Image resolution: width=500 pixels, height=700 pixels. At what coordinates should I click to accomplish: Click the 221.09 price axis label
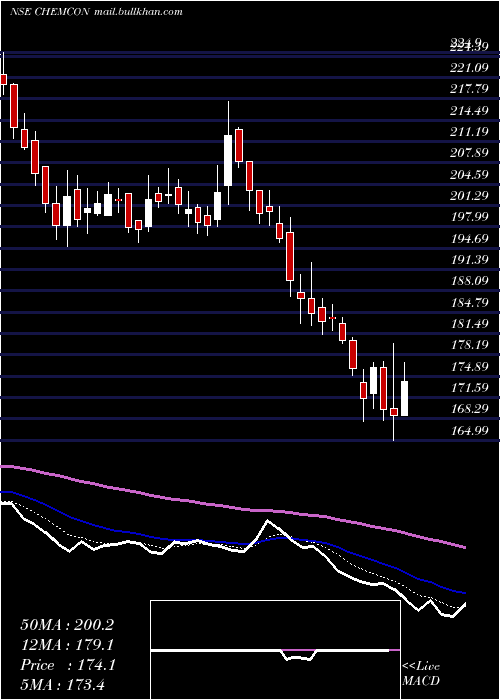[469, 68]
